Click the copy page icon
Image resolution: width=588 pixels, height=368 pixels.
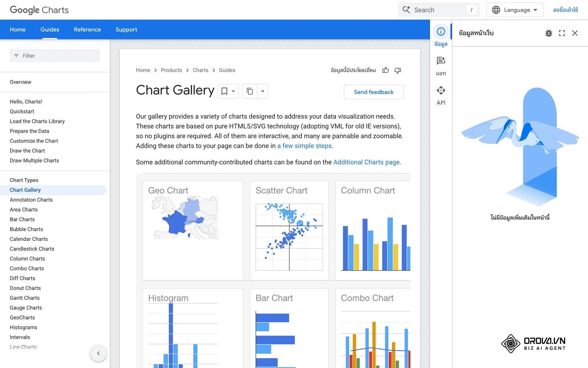pyautogui.click(x=250, y=91)
